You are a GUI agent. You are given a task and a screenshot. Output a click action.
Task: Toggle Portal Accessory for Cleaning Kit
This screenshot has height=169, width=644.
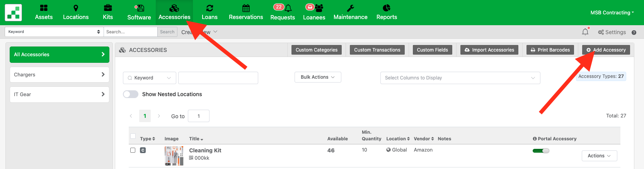[x=541, y=151]
